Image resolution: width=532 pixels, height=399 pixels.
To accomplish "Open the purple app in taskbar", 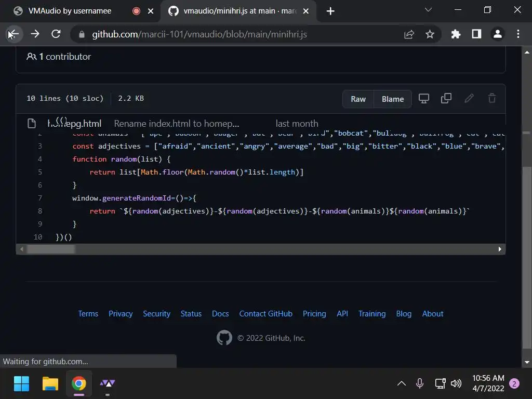I will (108, 384).
